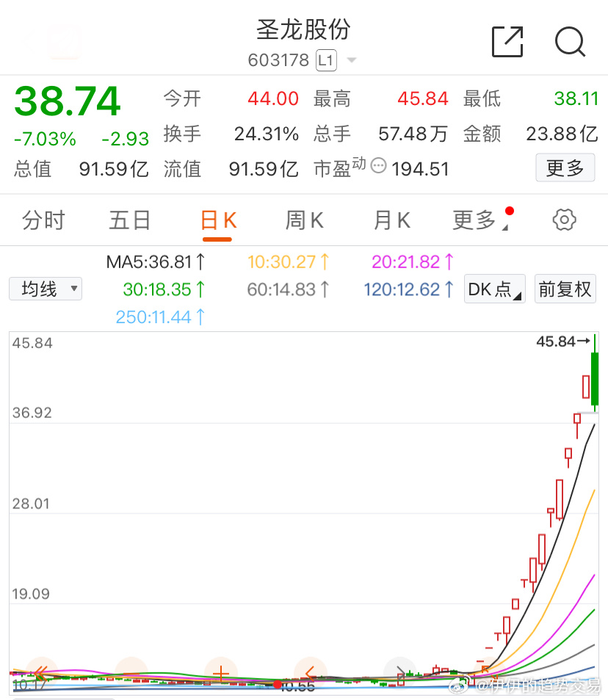Expand the 更多 chart period menu
The height and width of the screenshot is (700, 608).
pyautogui.click(x=474, y=220)
